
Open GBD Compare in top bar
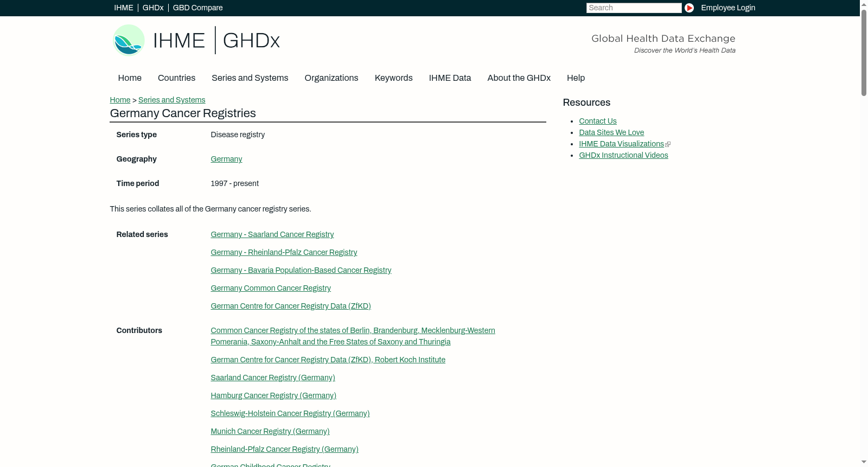pyautogui.click(x=198, y=8)
